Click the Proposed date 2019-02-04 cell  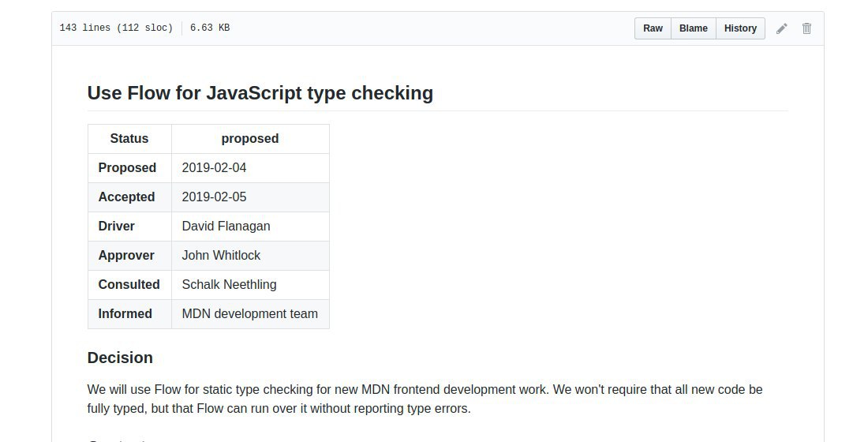pyautogui.click(x=214, y=168)
